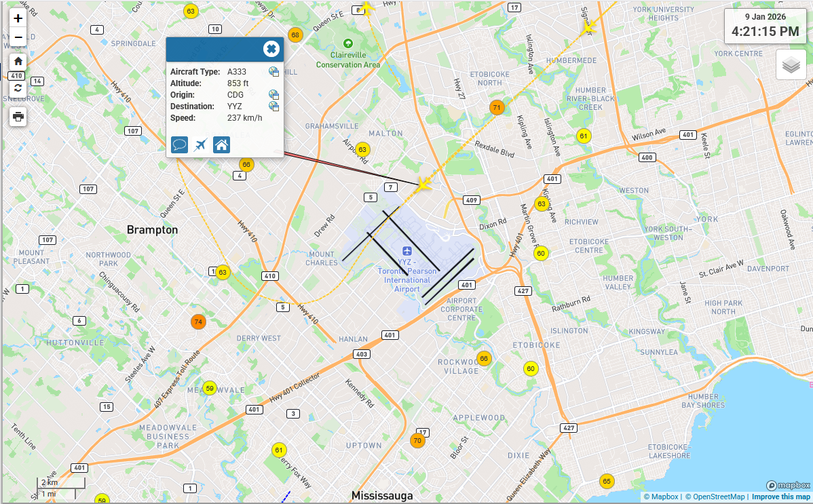Click Improve this map link
Image resolution: width=813 pixels, height=504 pixels.
(780, 497)
